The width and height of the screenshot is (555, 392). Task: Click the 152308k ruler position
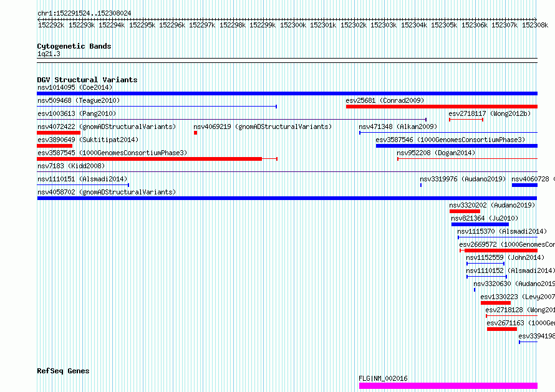(535, 25)
